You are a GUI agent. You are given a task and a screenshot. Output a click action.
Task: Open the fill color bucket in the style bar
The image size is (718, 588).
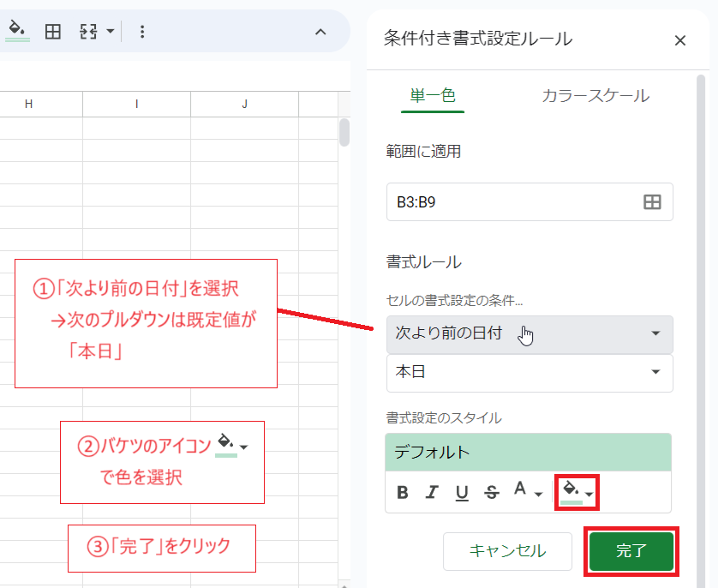point(577,492)
